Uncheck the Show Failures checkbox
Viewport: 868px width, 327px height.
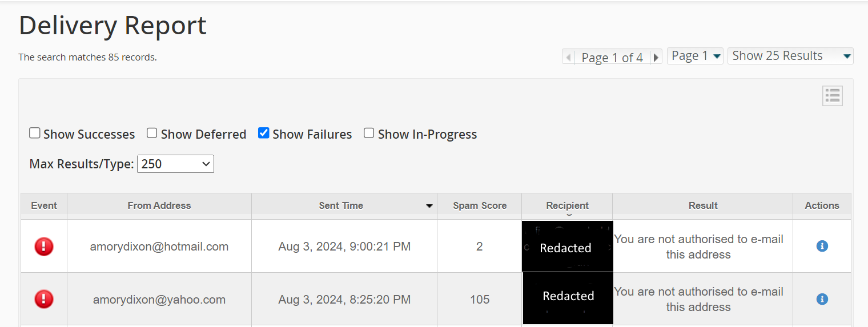263,133
